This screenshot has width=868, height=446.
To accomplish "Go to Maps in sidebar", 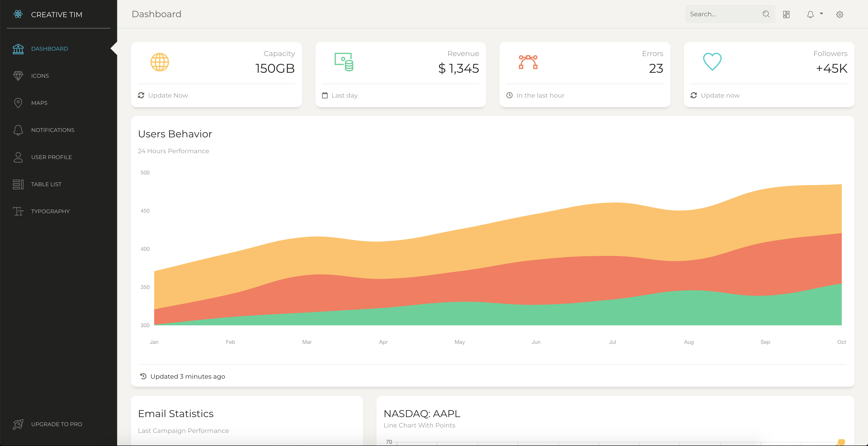I will coord(39,103).
